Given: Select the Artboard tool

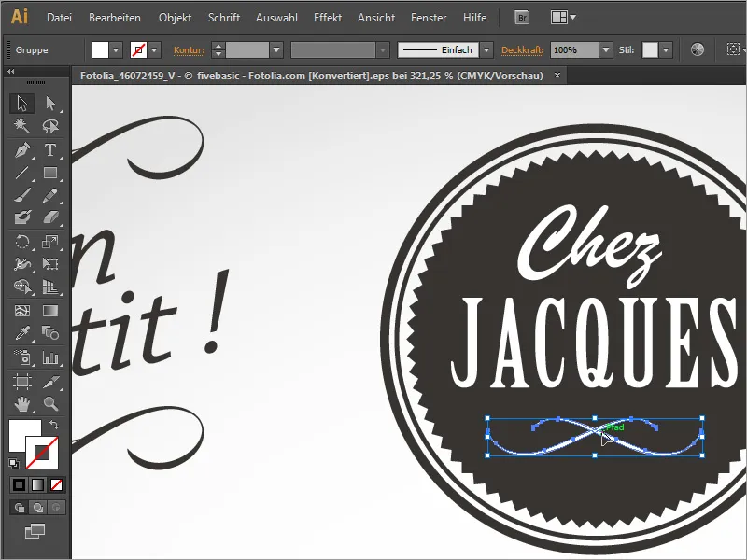Looking at the screenshot, I should 22,382.
